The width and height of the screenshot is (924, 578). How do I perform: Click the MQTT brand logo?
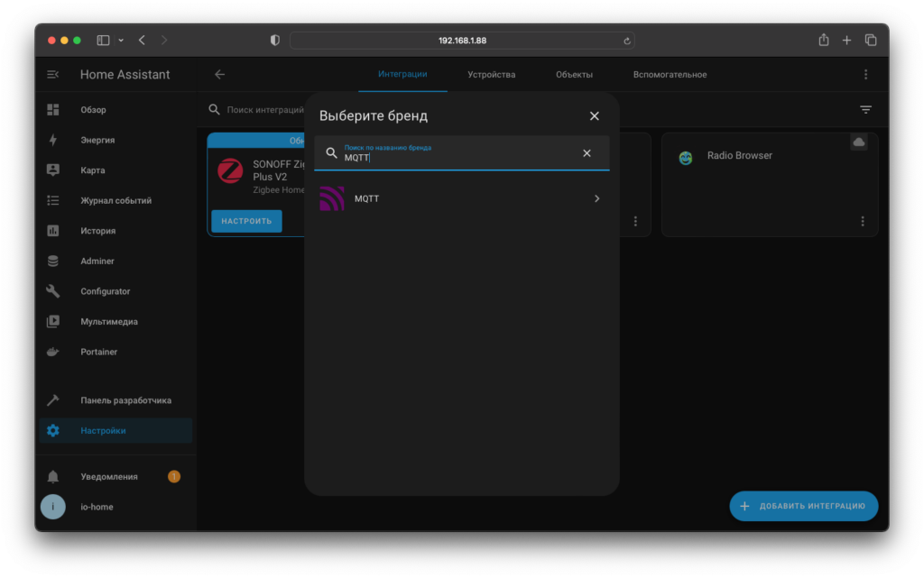(x=332, y=198)
